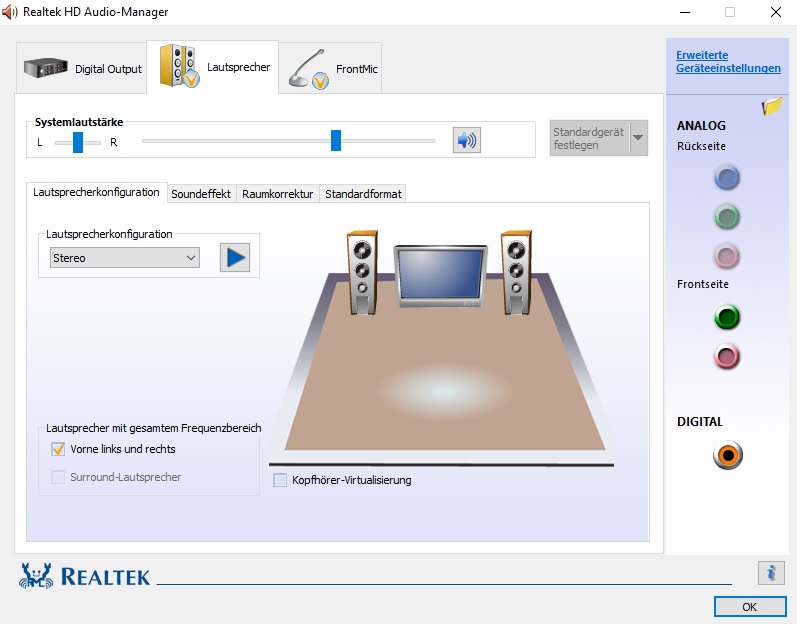Click Standardgerät festlegen button
This screenshot has width=797, height=624.
pos(589,138)
